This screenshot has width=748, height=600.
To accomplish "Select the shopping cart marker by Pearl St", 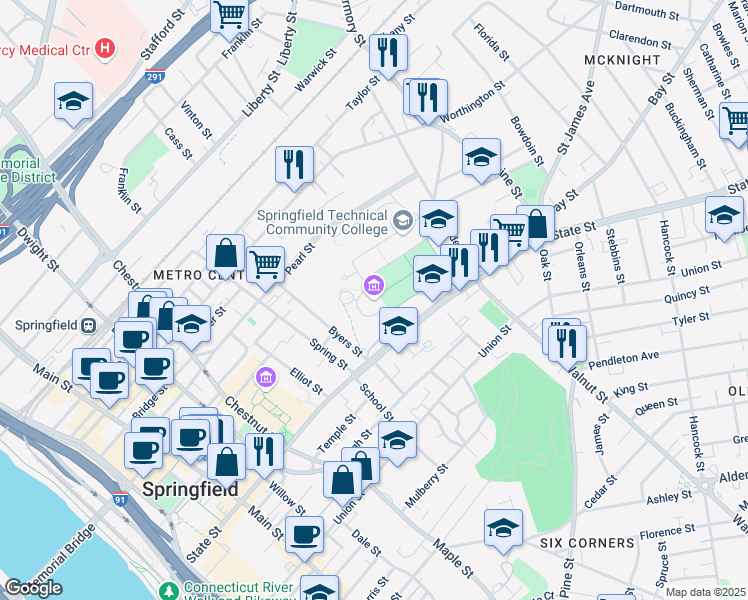I will tap(265, 265).
